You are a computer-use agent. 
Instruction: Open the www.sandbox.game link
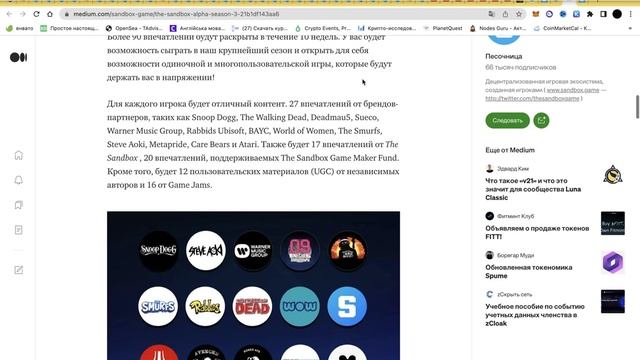(573, 90)
